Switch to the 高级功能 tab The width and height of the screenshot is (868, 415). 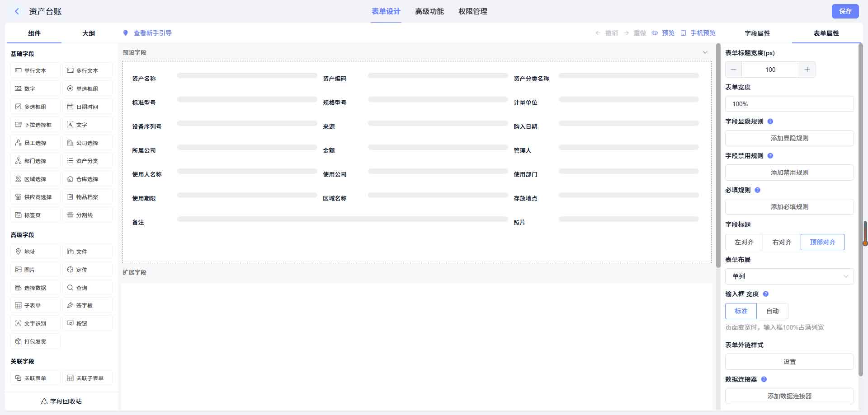pyautogui.click(x=429, y=11)
